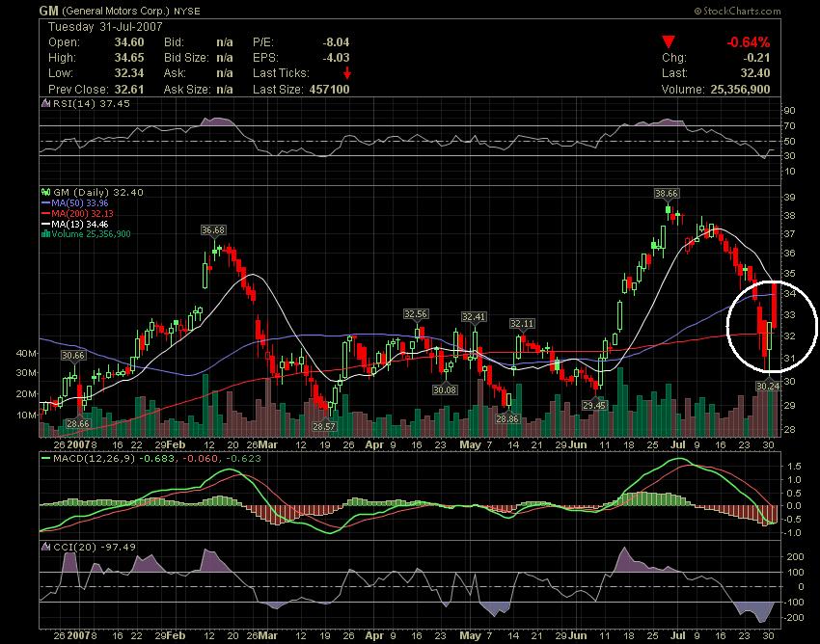Viewport: 820px width, 644px height.
Task: Click the High value 34.65
Action: (x=129, y=58)
